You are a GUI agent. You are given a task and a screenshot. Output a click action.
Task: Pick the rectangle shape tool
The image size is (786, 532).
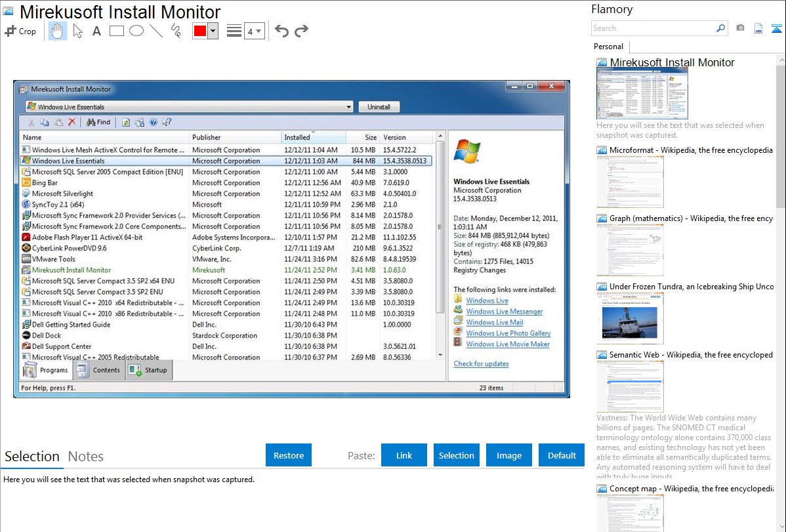tap(117, 31)
